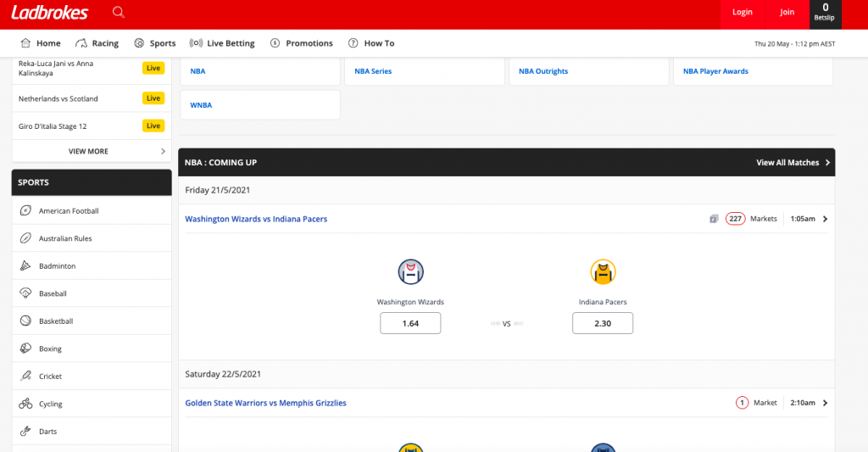Click the How To question icon

353,43
